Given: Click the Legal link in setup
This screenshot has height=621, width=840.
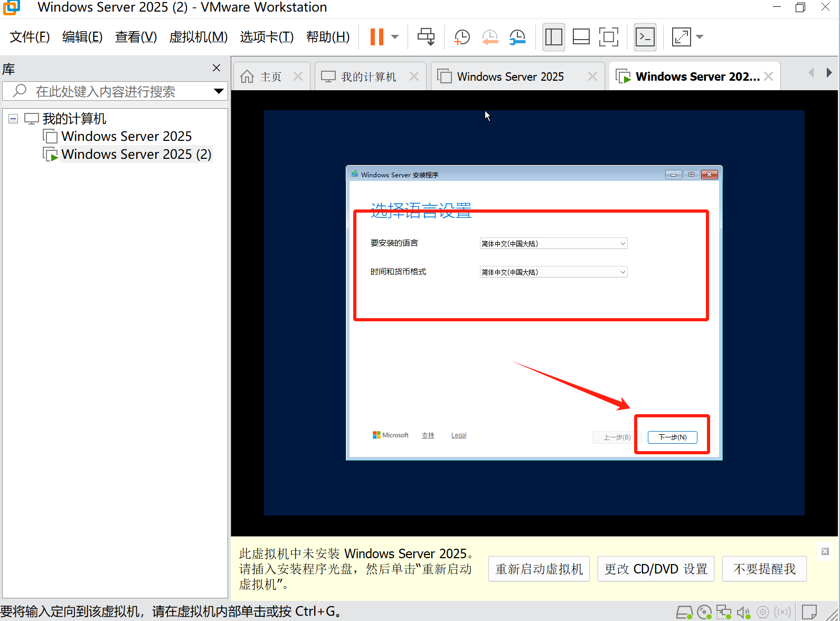Looking at the screenshot, I should coord(459,435).
